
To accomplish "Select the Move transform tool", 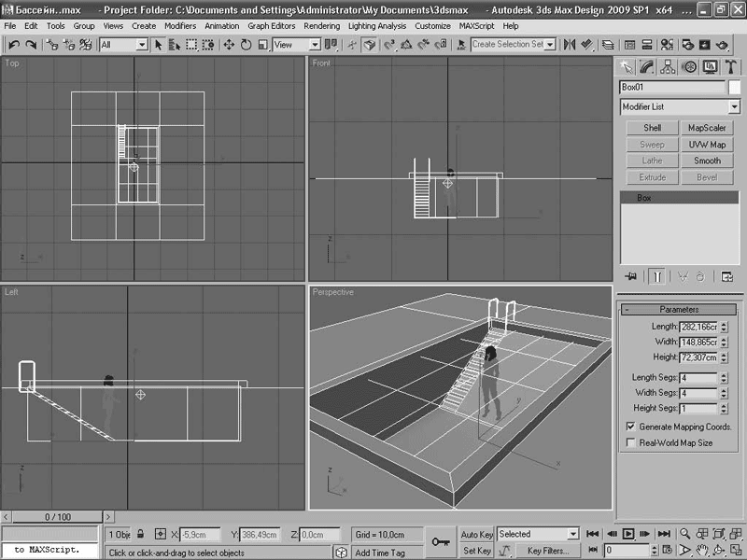I will coord(229,44).
